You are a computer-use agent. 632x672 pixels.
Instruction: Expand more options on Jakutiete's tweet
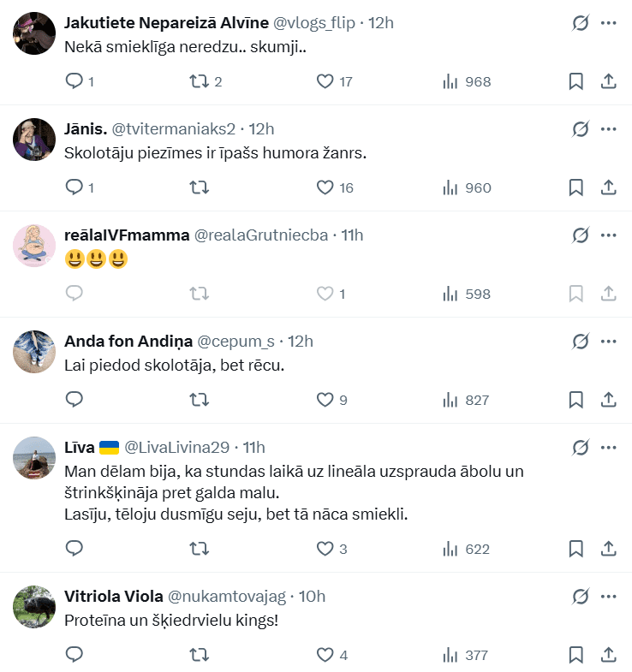(609, 23)
